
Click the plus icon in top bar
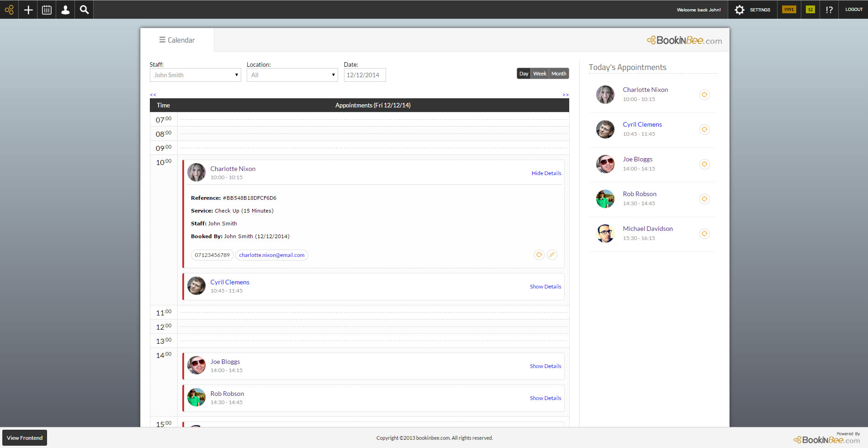[28, 10]
